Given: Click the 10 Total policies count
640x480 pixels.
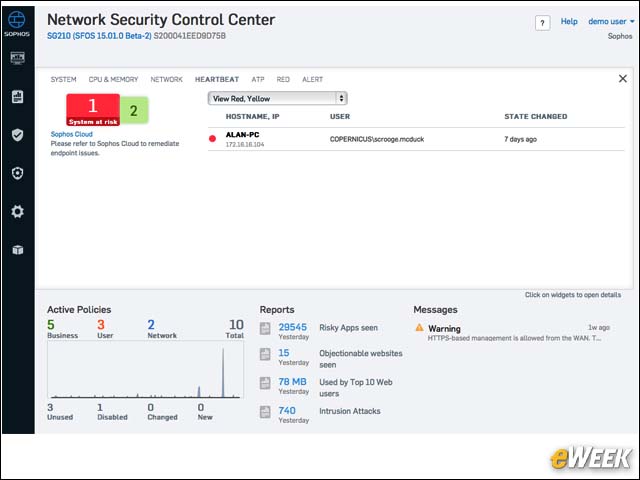Looking at the screenshot, I should (236, 324).
